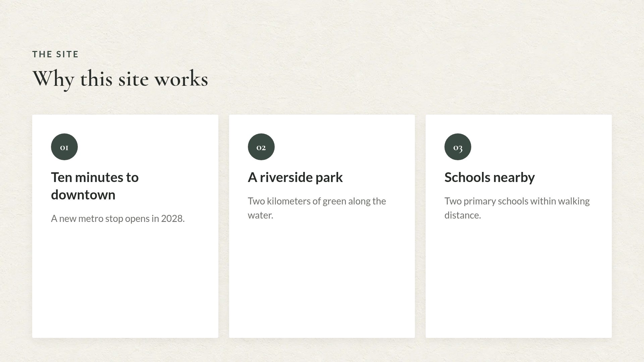The height and width of the screenshot is (362, 644).
Task: Click the 01 numbered circle badge
Action: click(x=64, y=147)
